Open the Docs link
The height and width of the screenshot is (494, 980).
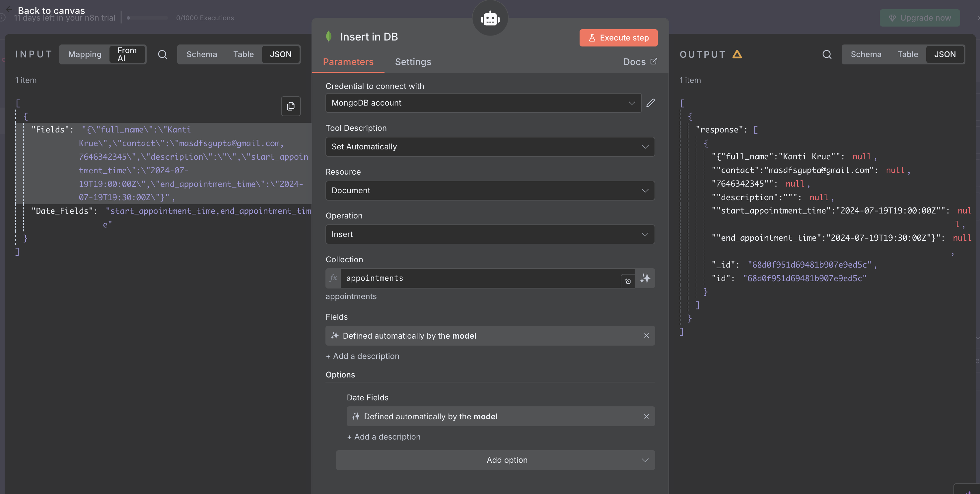(640, 61)
